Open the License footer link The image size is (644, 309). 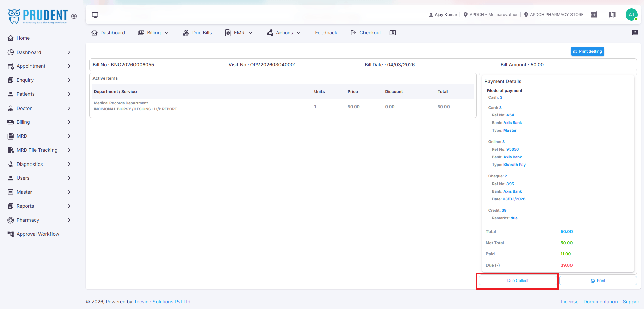[x=569, y=302]
